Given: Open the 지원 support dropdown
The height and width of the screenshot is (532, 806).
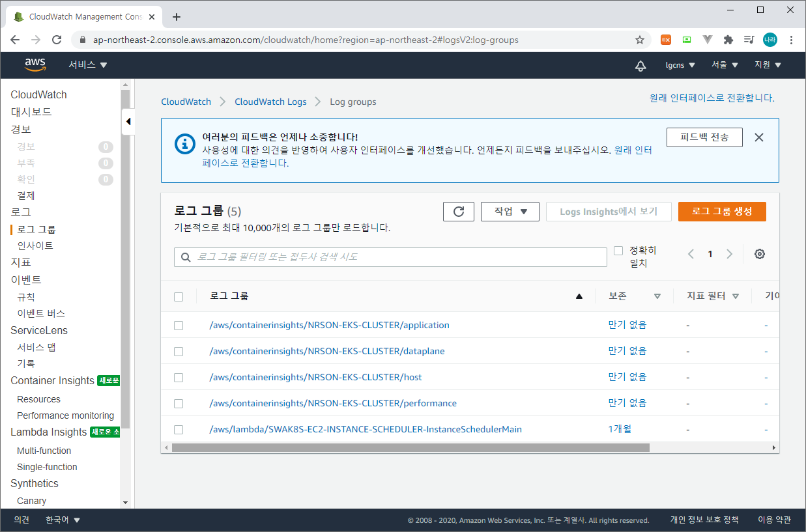Looking at the screenshot, I should click(x=768, y=65).
